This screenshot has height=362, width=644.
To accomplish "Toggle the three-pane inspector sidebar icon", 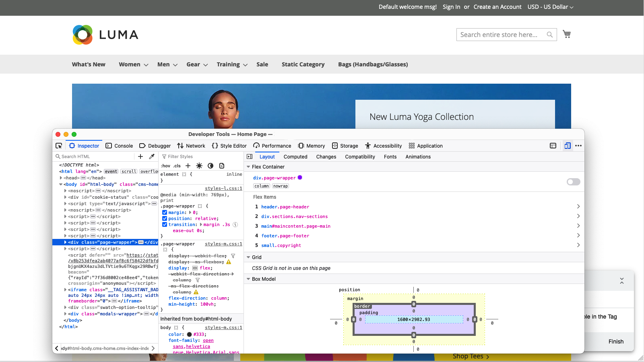I will pyautogui.click(x=250, y=156).
